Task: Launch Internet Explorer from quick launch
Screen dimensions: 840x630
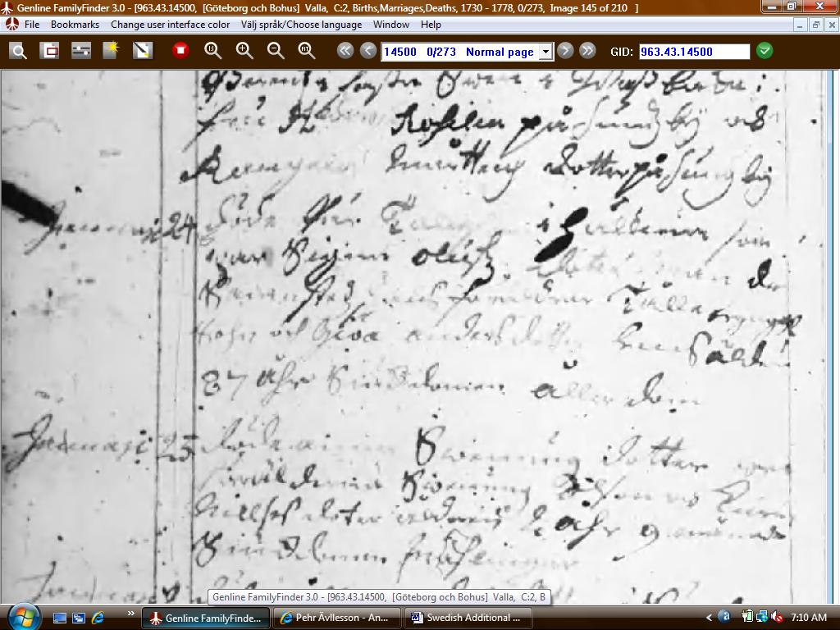Action: pos(98,619)
